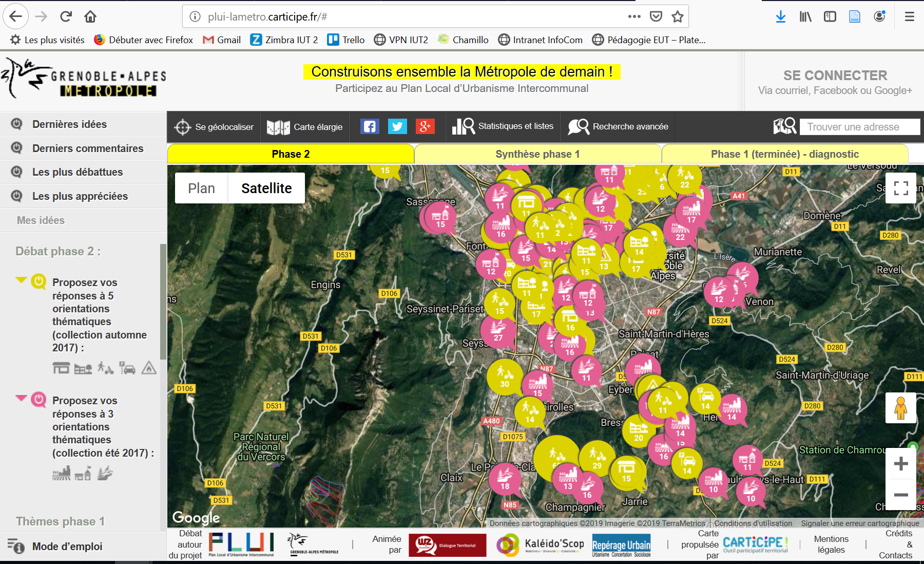Click the map-search icon beside address field
924x564 pixels.
[x=784, y=126]
